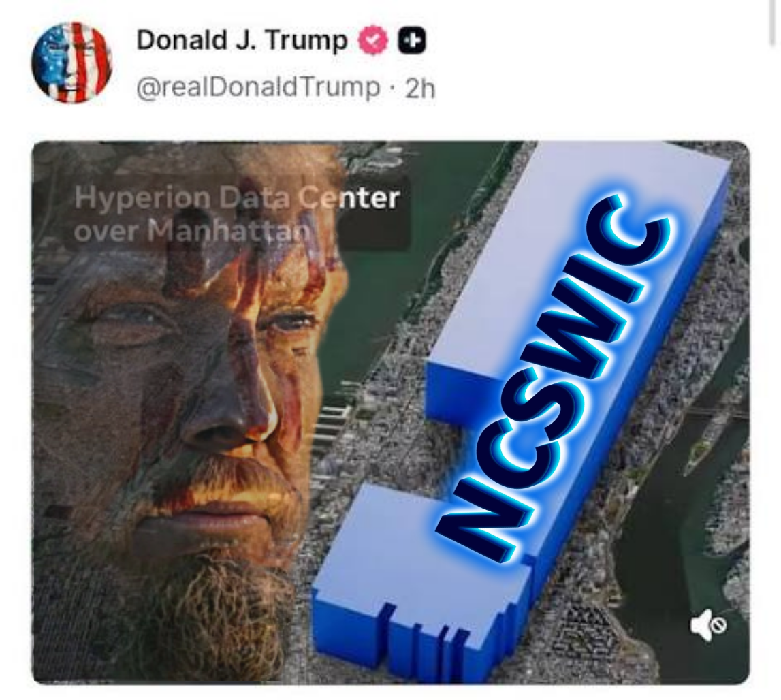Open Donald J. Trump profile from display name

(242, 40)
